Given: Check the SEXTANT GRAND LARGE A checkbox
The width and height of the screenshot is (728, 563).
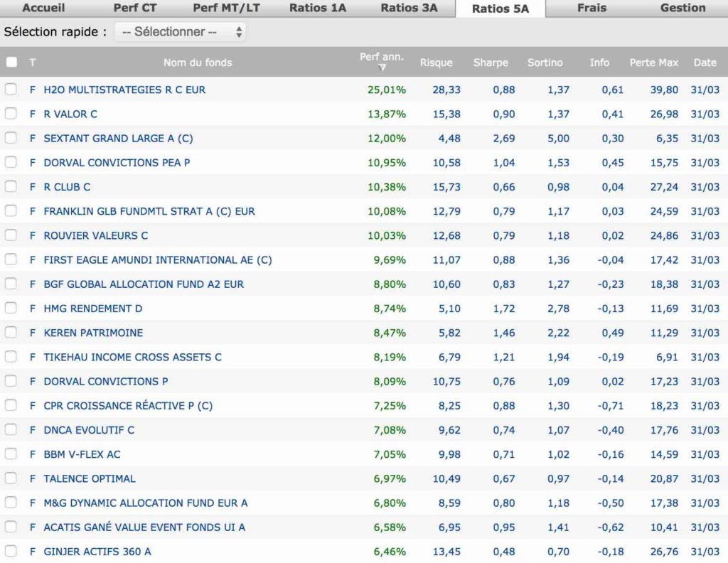Looking at the screenshot, I should pyautogui.click(x=11, y=138).
